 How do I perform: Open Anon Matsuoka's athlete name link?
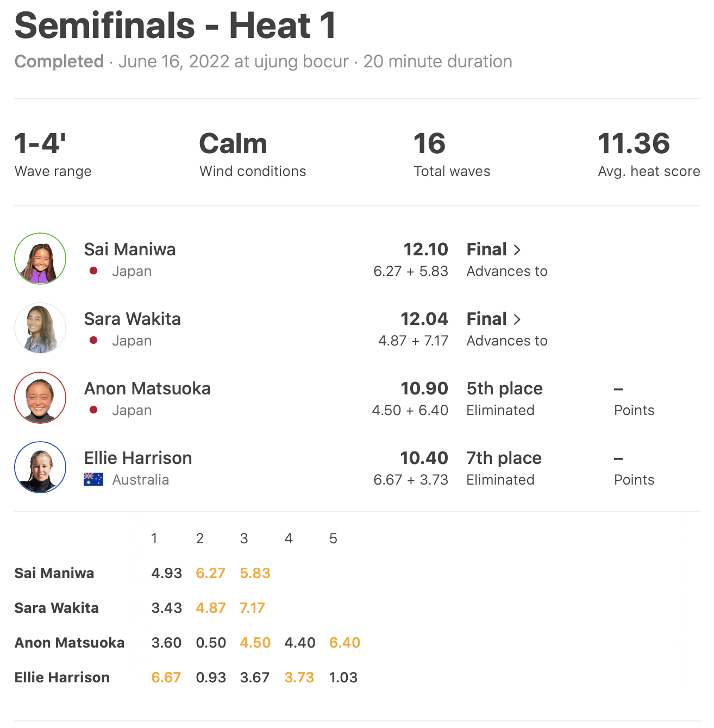[x=147, y=388]
